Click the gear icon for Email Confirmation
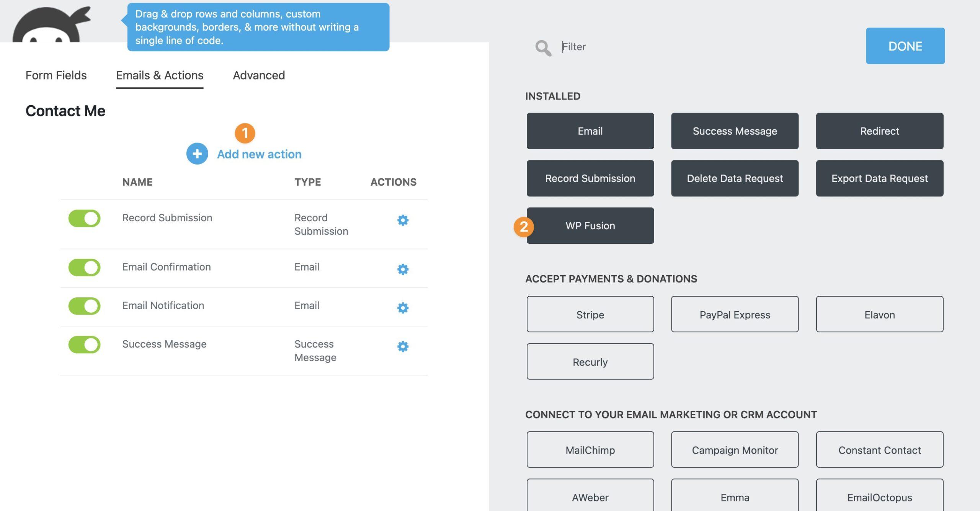This screenshot has width=980, height=511. click(402, 267)
